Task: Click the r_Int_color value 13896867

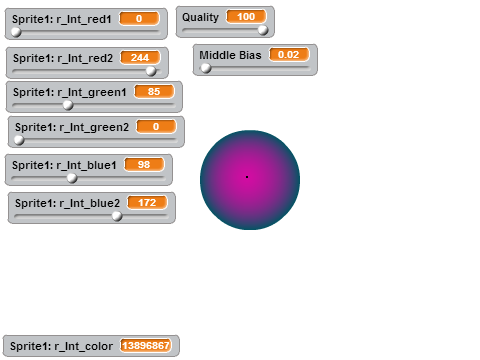Action: (x=146, y=346)
